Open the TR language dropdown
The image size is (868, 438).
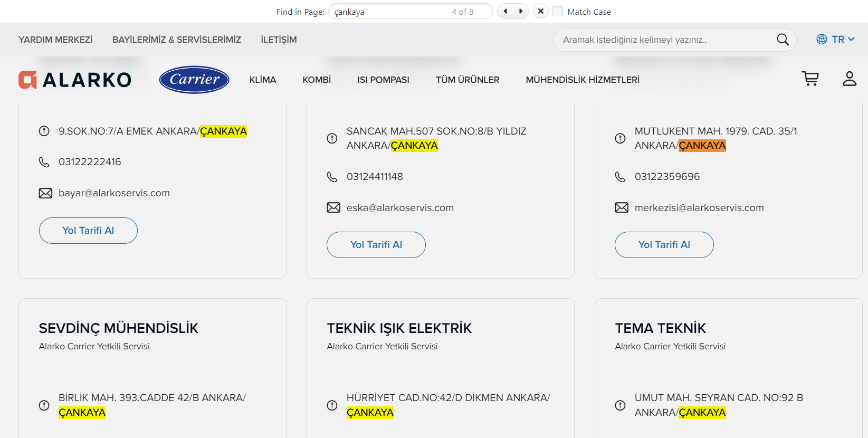843,39
